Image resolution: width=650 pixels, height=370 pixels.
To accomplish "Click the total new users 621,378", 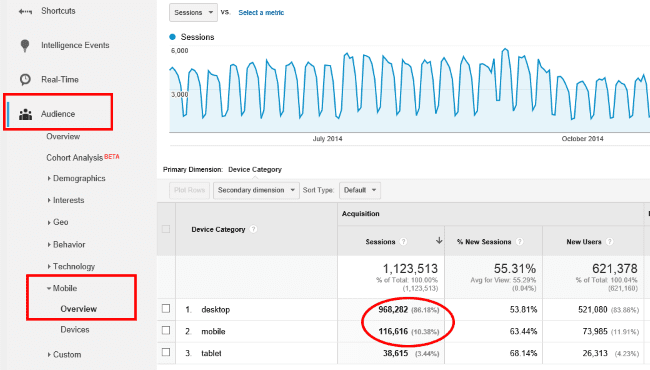I will 615,268.
